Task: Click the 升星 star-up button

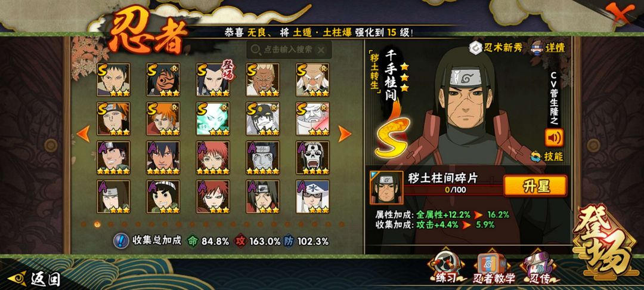Action: click(x=535, y=186)
